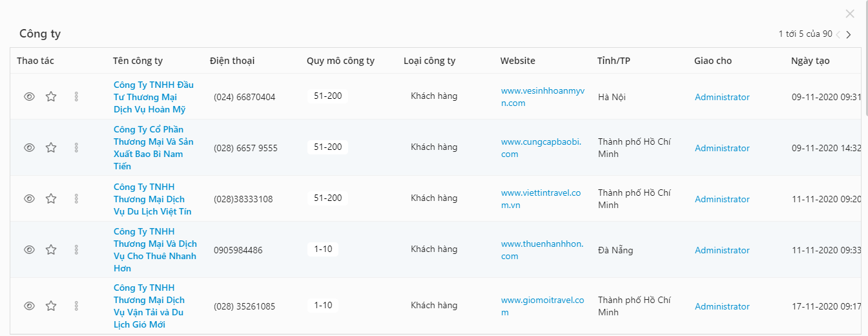Star the Hoàn Mỹ company row

pos(51,96)
